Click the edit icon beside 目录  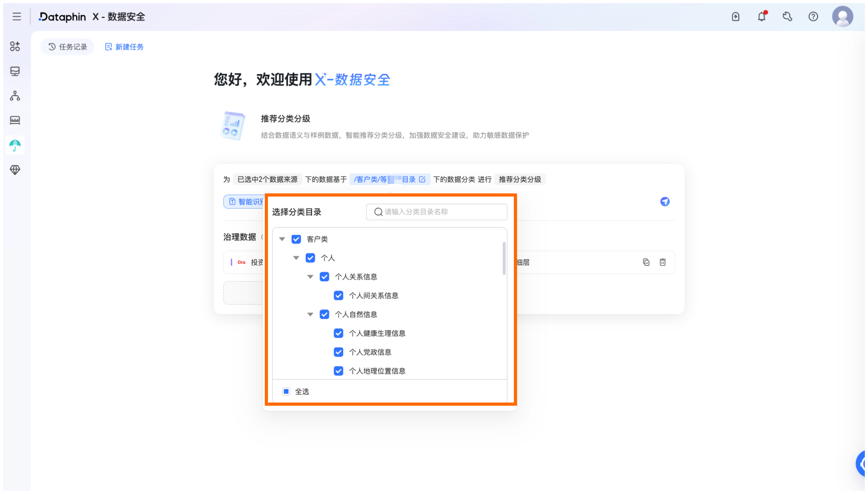point(422,179)
